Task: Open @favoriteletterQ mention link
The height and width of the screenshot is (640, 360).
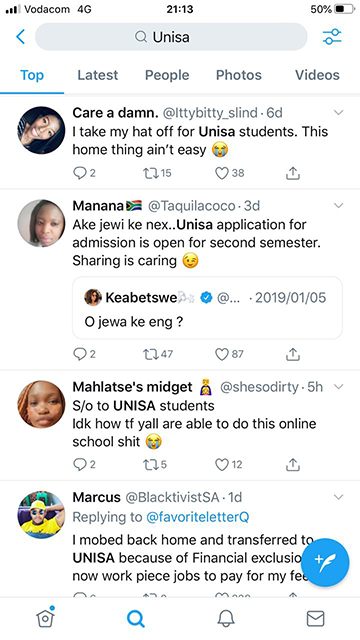Action: 198,517
